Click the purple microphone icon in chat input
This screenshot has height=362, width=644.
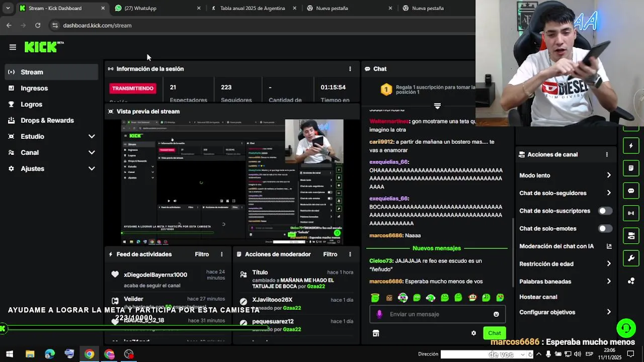379,314
